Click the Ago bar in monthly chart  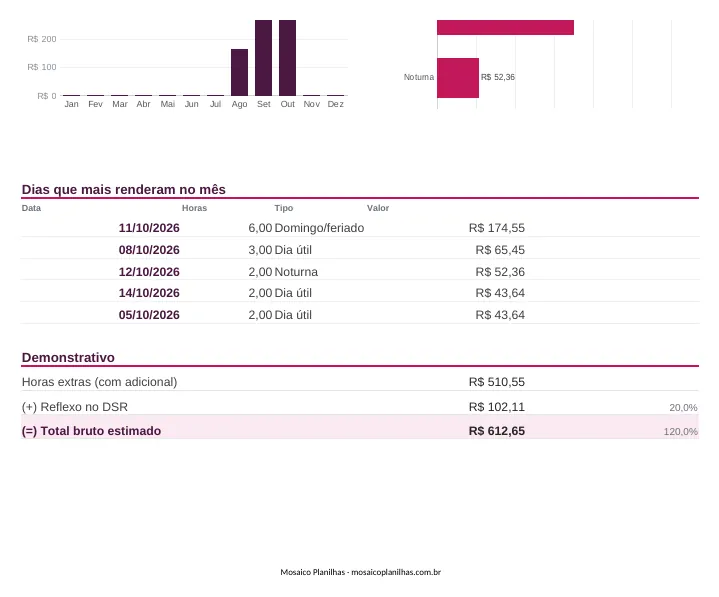[x=239, y=72]
